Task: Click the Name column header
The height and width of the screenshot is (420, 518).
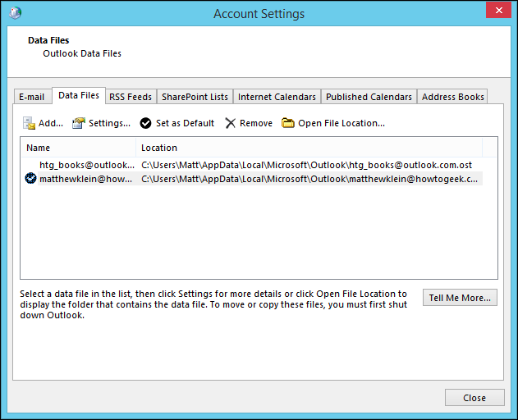Action: click(x=38, y=148)
